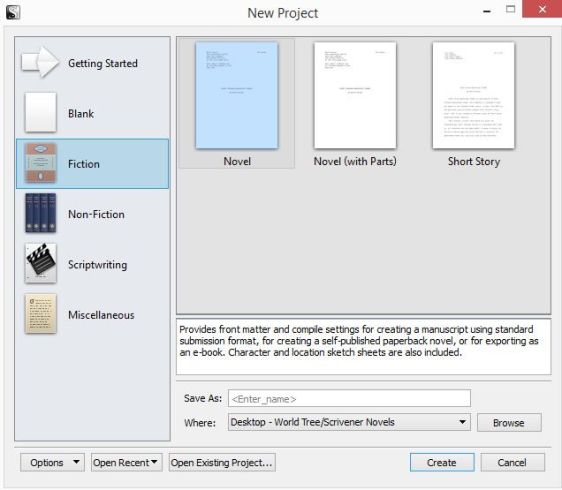Viewport: 562px width, 490px height.
Task: Choose the Non-Fiction category books icon
Action: point(41,213)
